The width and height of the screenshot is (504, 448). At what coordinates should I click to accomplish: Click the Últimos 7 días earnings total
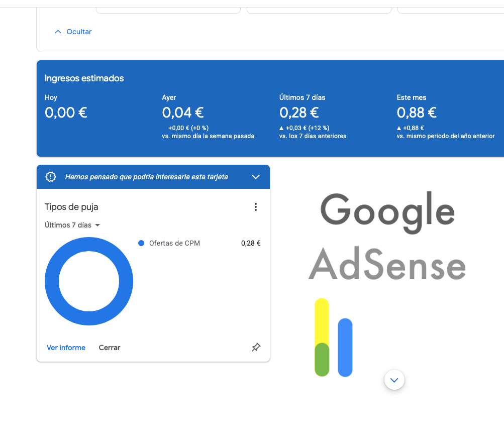coord(299,113)
